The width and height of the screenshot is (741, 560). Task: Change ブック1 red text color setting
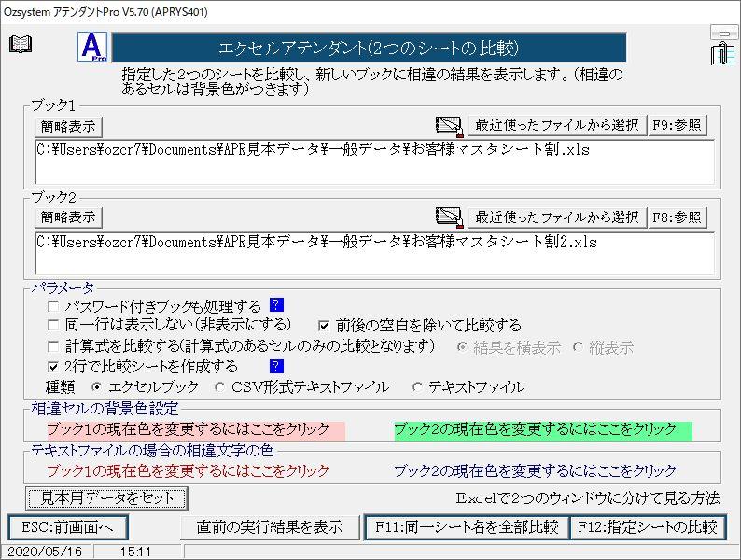click(x=189, y=471)
